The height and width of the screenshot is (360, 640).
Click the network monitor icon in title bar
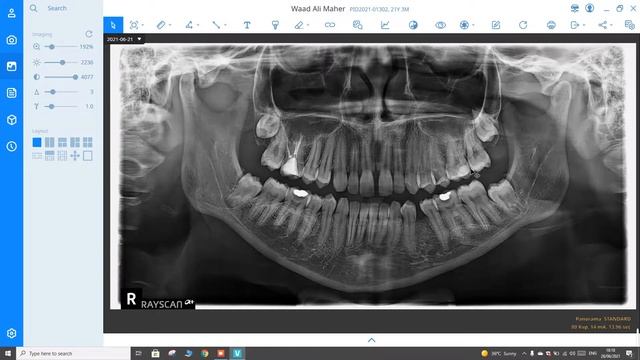click(x=575, y=8)
